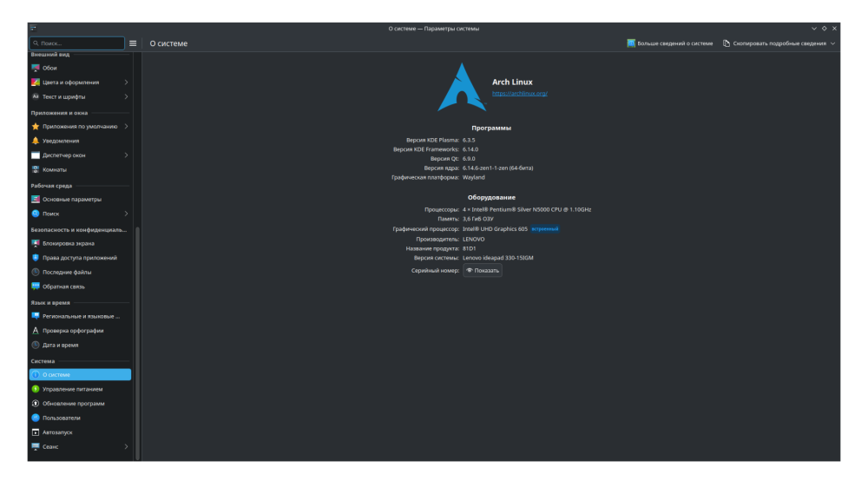Click the встроенный graphics badge
The width and height of the screenshot is (868, 494).
[545, 228]
